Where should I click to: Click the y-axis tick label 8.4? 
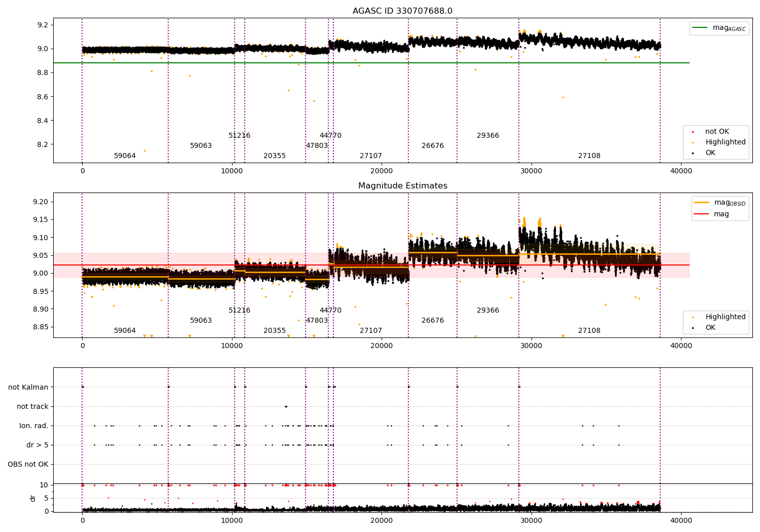click(43, 121)
